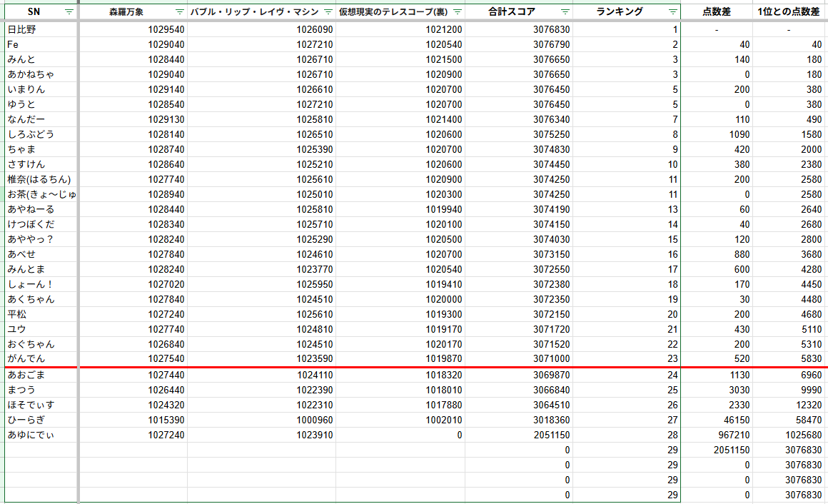The image size is (828, 504).
Task: Select the name cell みんと
Action: (x=41, y=60)
